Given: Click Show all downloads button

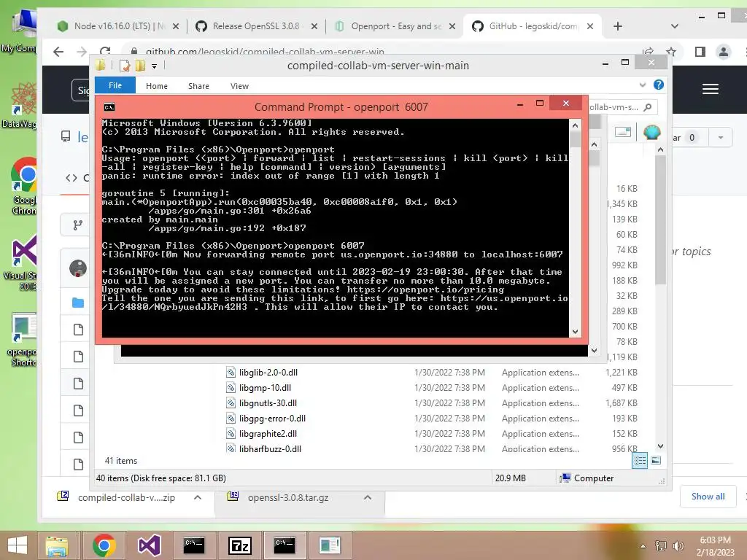Looking at the screenshot, I should tap(708, 497).
